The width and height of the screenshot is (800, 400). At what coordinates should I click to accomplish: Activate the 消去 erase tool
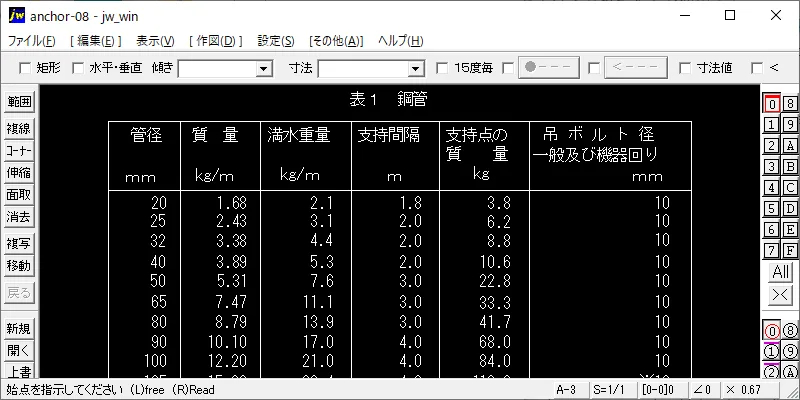point(19,217)
